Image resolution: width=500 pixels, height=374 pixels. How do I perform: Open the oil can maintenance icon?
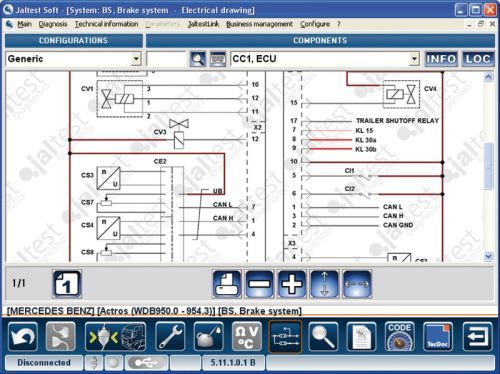[208, 336]
